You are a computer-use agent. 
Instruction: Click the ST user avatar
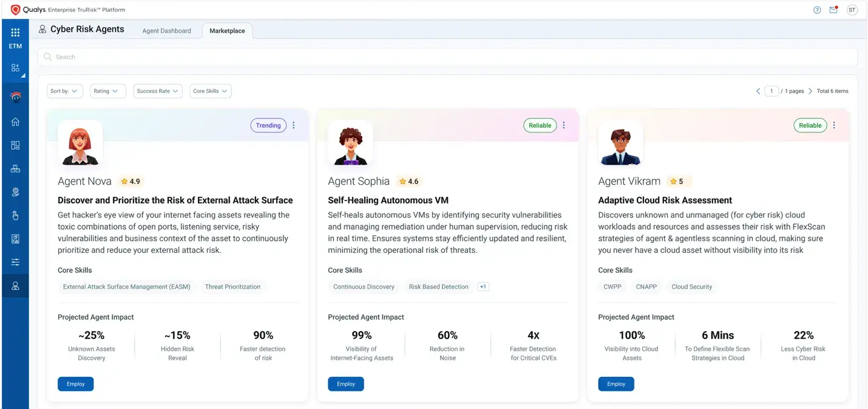pyautogui.click(x=852, y=10)
